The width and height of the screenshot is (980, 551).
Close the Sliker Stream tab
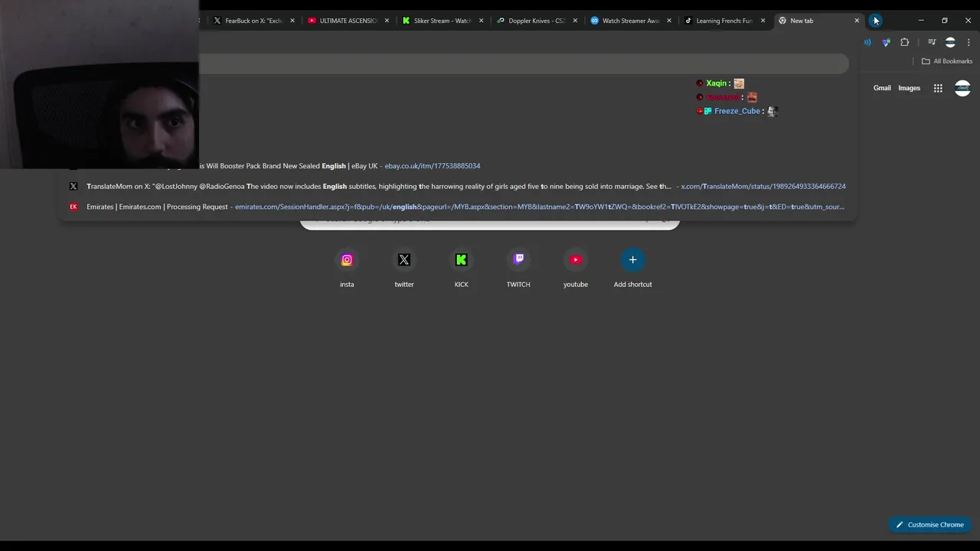tap(482, 21)
